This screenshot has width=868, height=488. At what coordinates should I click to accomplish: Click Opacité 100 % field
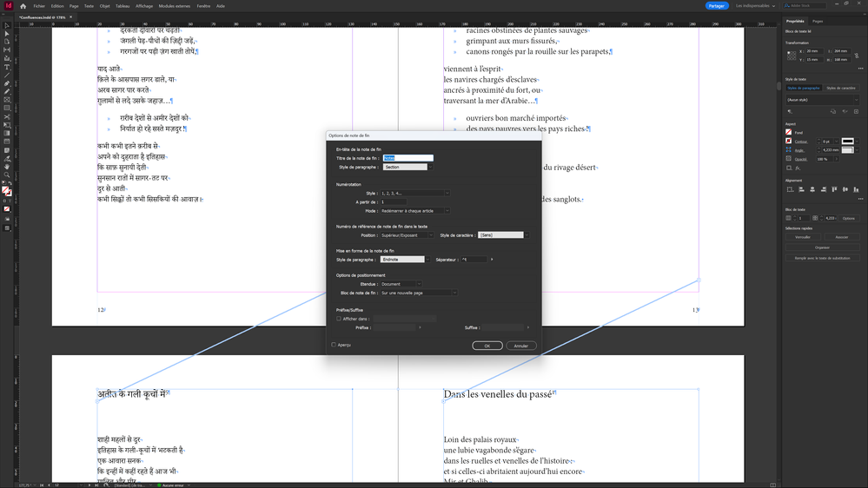pos(825,159)
